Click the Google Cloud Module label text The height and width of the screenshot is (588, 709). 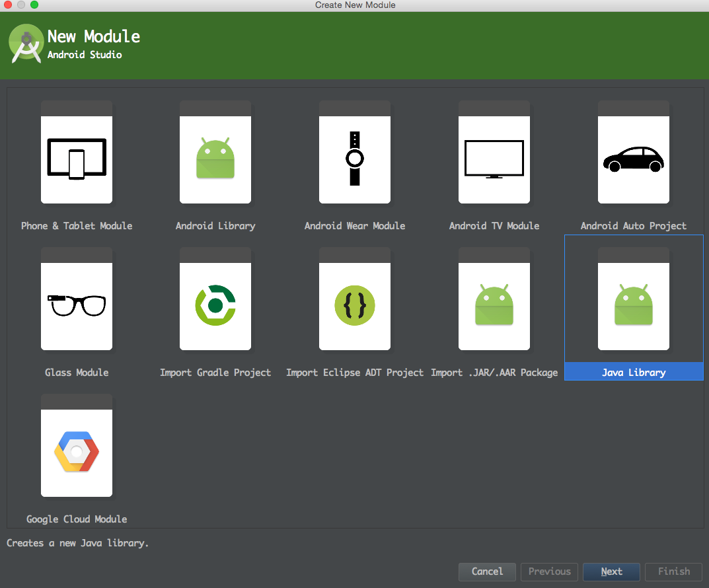tap(77, 519)
